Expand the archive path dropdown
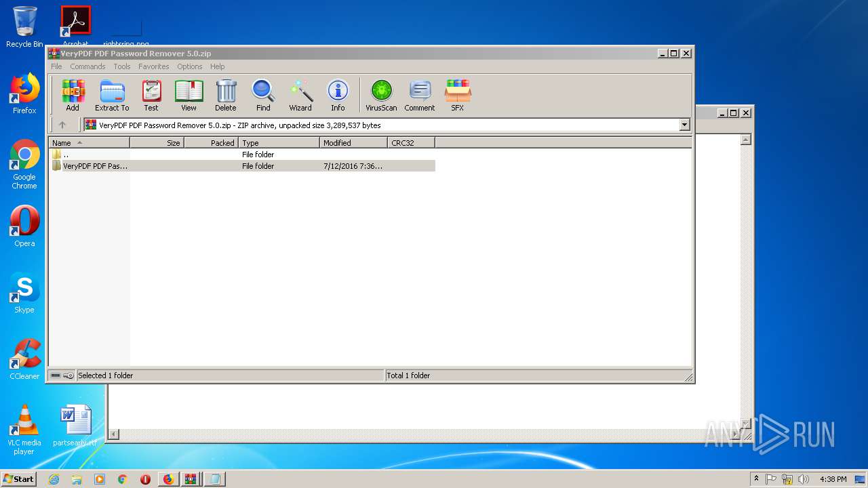The height and width of the screenshot is (488, 868). tap(684, 125)
